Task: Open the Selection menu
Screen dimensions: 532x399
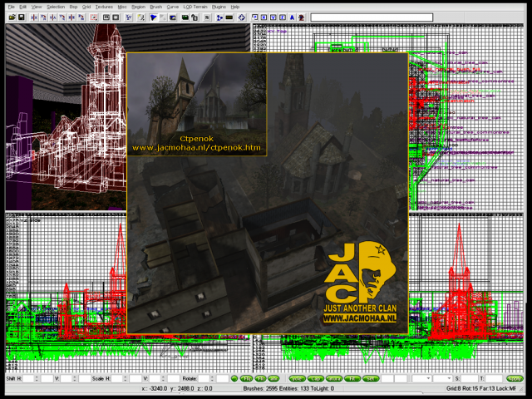Action: (x=56, y=7)
